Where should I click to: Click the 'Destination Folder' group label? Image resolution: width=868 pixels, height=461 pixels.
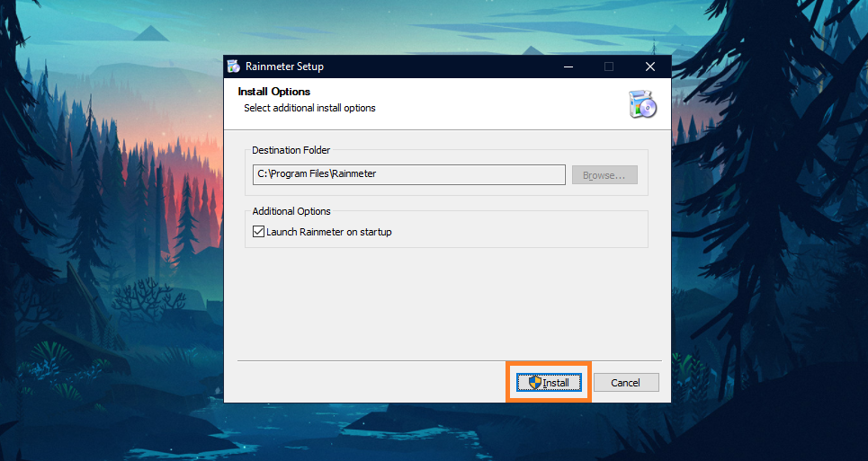coord(291,150)
